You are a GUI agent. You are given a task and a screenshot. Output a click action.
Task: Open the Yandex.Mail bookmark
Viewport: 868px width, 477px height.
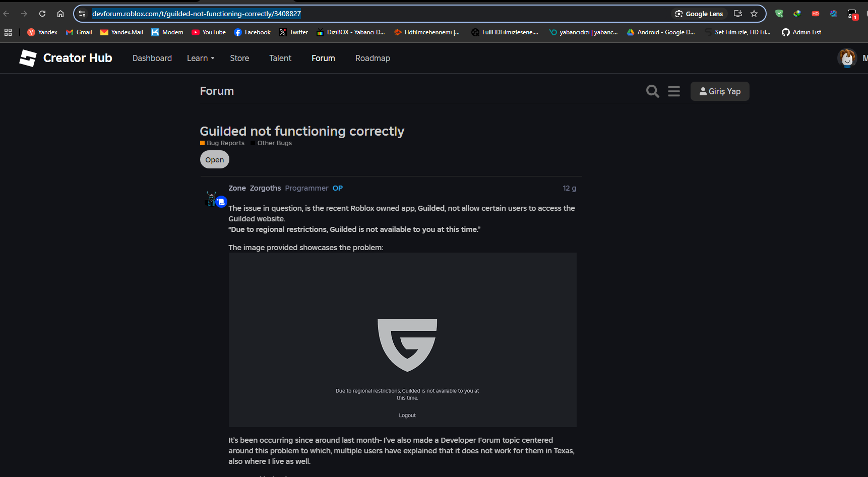coord(121,32)
